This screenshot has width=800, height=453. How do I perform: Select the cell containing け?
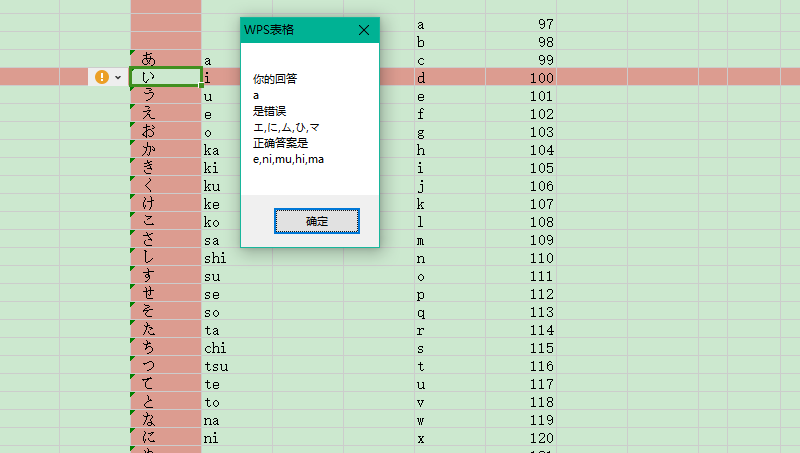click(x=166, y=204)
